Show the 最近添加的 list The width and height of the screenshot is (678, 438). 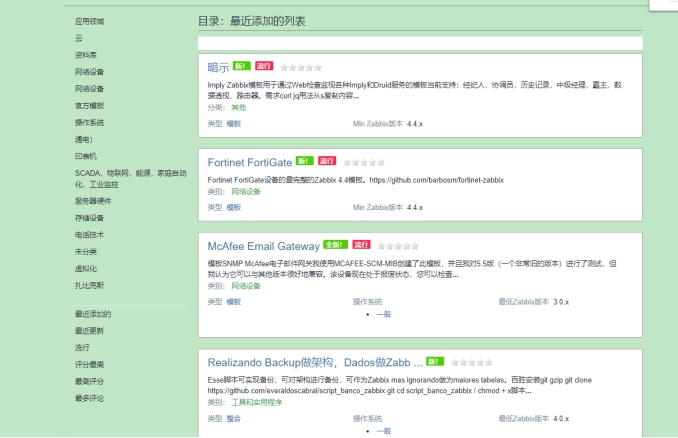[93, 314]
